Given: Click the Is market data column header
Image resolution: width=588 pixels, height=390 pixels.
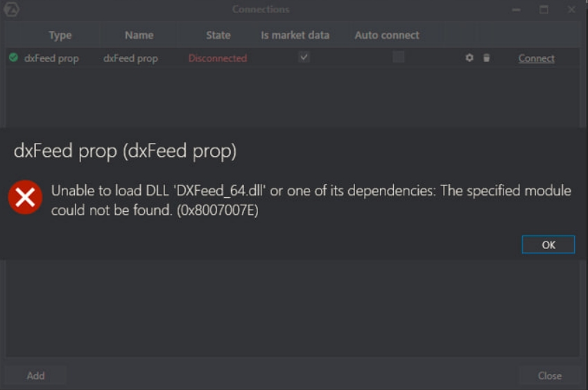Looking at the screenshot, I should click(x=295, y=35).
